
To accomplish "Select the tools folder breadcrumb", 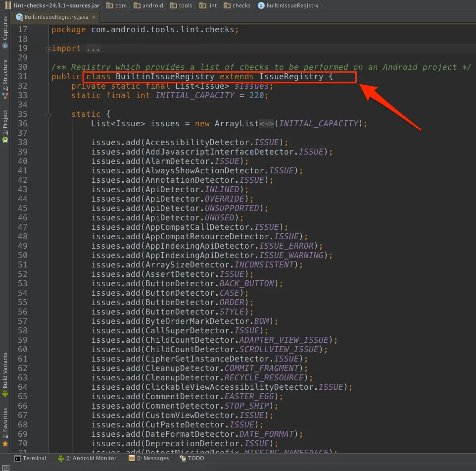I will coord(181,5).
